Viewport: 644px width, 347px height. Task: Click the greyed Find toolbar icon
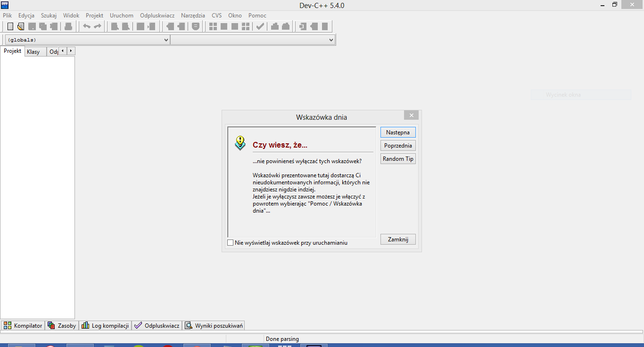[115, 26]
